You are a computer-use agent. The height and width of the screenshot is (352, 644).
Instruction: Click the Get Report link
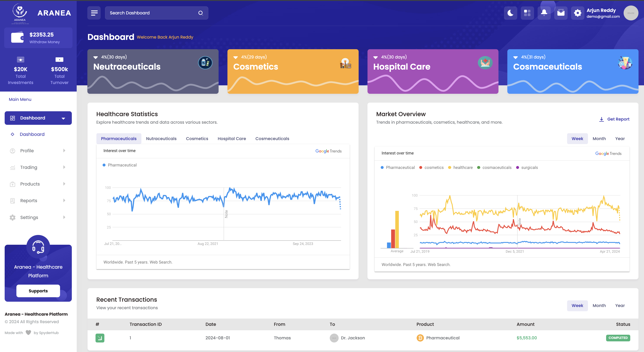coord(614,119)
